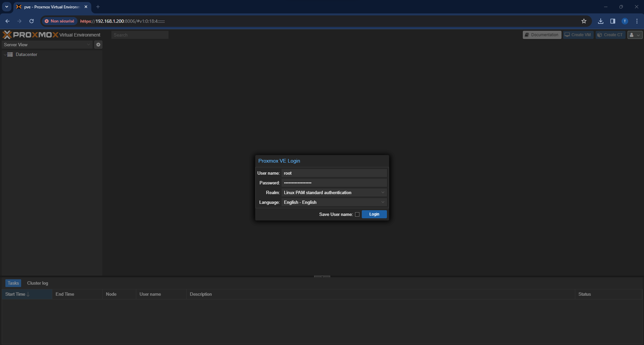
Task: Click the Non sécurisé security badge
Action: [x=60, y=21]
